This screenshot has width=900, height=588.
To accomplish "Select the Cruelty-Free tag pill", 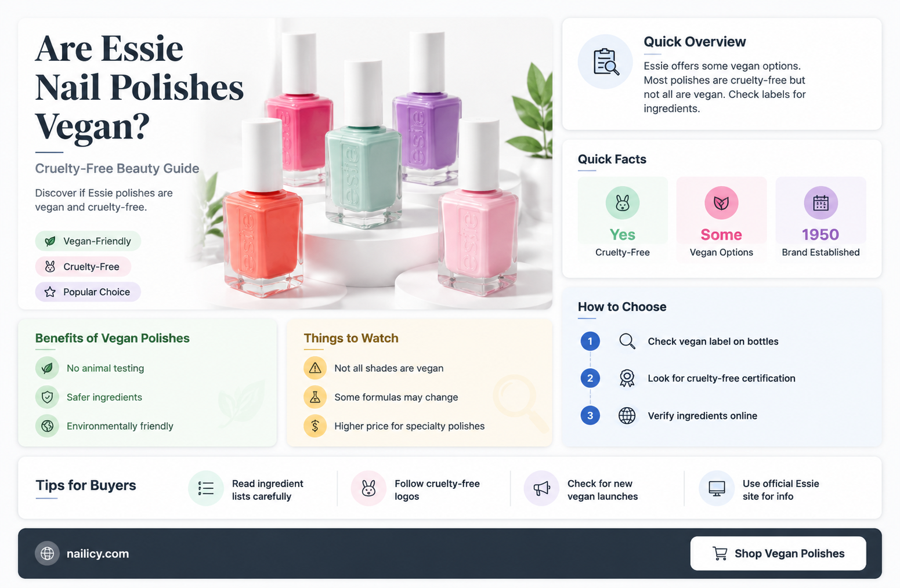I will point(83,266).
